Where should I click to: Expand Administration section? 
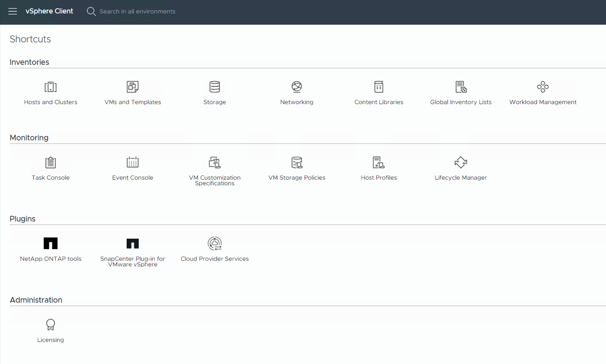pyautogui.click(x=36, y=299)
